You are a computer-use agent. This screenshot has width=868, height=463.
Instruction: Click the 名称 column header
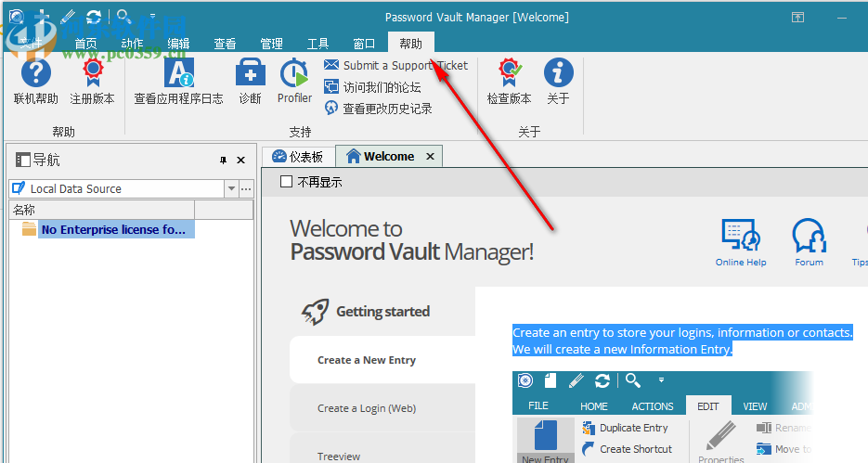(102, 210)
